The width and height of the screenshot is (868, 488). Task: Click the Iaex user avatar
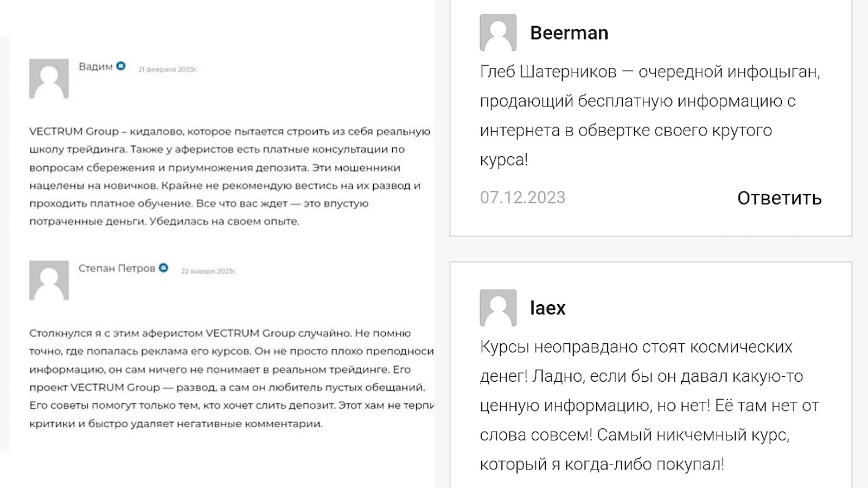[x=498, y=308]
